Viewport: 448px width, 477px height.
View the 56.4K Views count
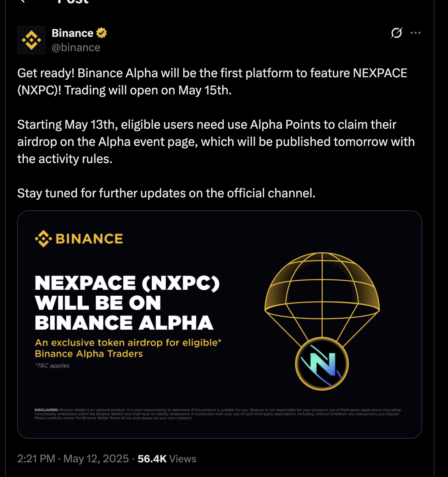[167, 459]
